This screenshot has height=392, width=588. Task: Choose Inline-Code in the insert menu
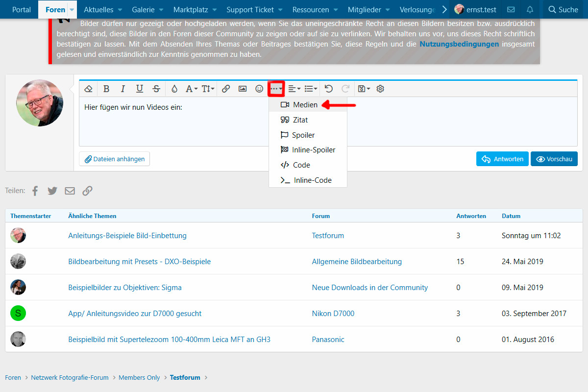point(308,180)
